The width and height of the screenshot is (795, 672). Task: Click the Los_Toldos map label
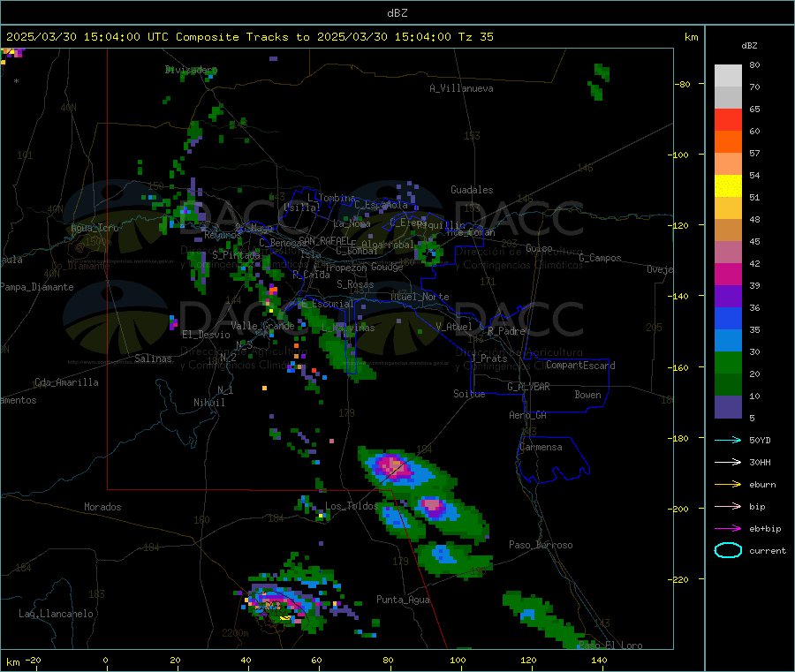tap(352, 506)
